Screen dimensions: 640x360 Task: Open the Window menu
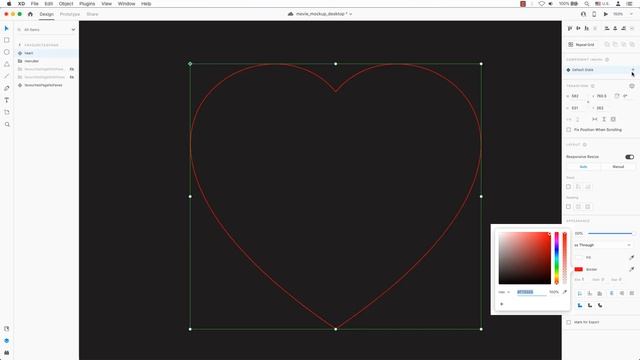click(127, 4)
